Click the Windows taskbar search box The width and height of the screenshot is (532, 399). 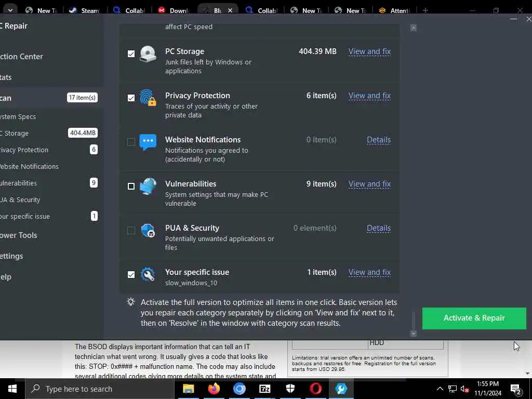coord(100,389)
